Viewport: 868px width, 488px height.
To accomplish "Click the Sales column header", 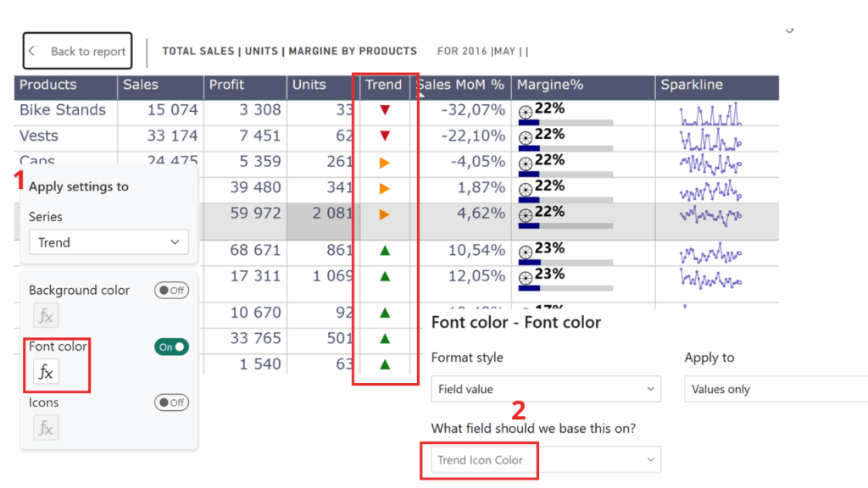I will click(x=141, y=85).
